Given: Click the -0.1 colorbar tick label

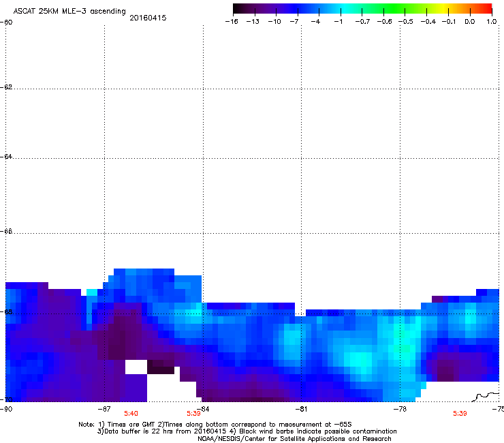Looking at the screenshot, I should [x=449, y=22].
